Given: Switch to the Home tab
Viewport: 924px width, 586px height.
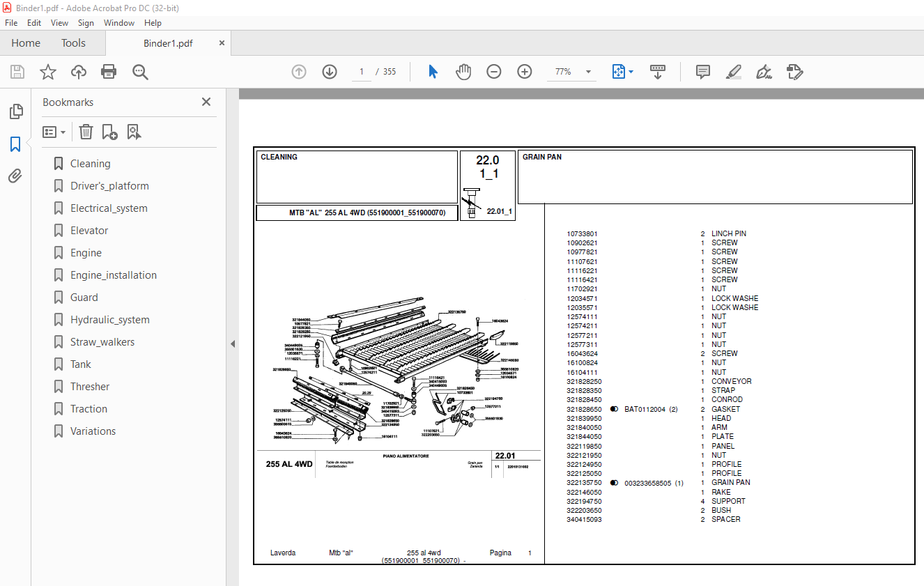Looking at the screenshot, I should 26,43.
